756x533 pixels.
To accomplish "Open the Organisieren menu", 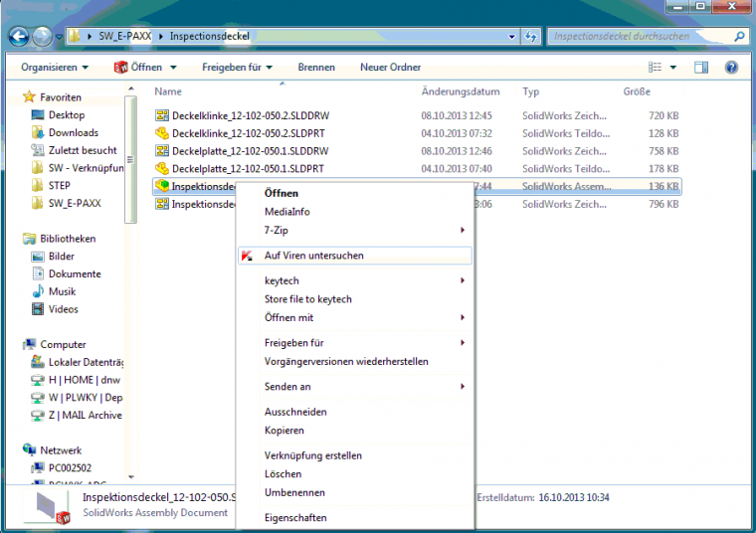I will pos(55,67).
